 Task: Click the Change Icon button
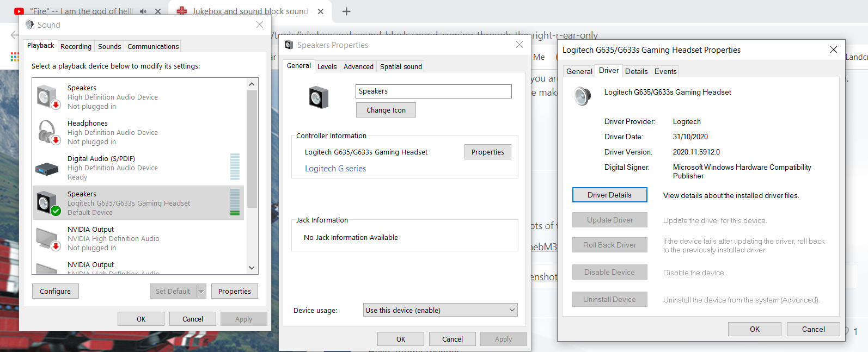point(386,110)
